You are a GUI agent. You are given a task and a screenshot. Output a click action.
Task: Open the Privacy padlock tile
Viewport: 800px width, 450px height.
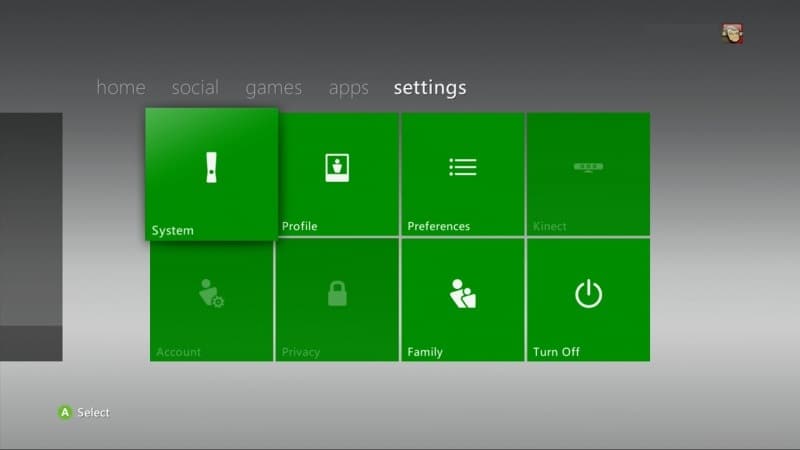pos(337,300)
